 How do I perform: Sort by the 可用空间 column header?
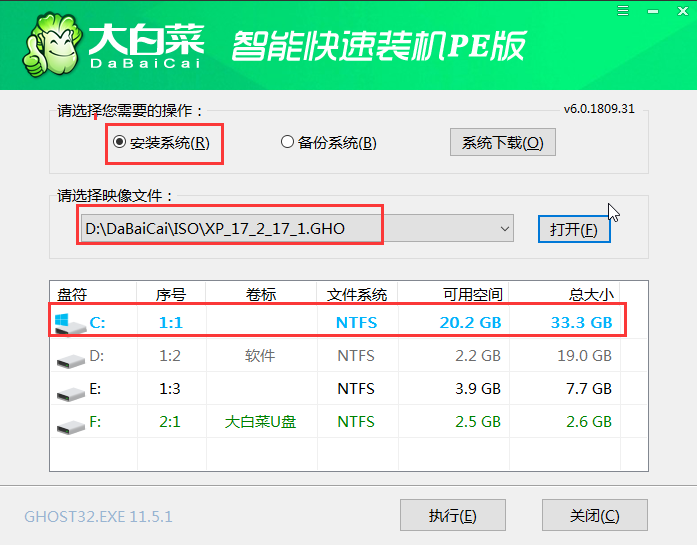click(x=472, y=294)
